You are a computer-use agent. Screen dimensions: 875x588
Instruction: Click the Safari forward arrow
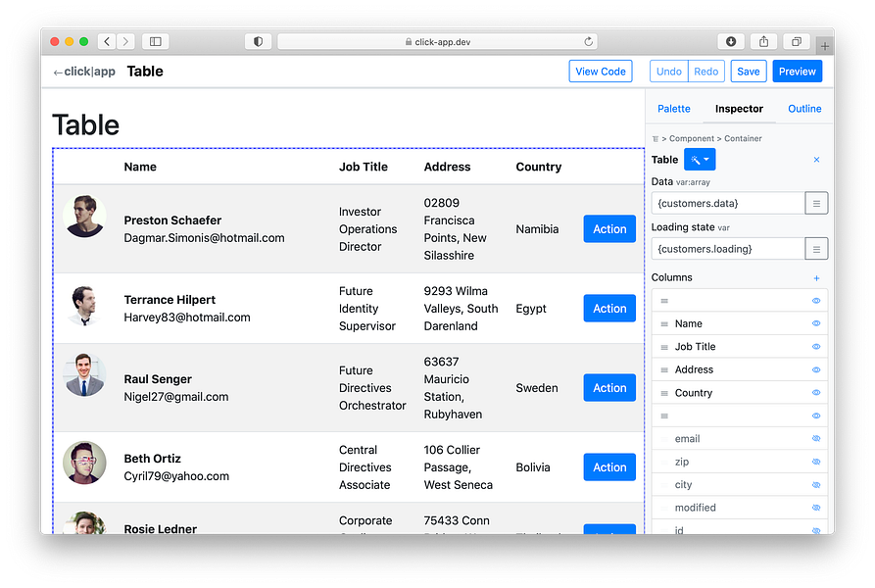tap(125, 41)
